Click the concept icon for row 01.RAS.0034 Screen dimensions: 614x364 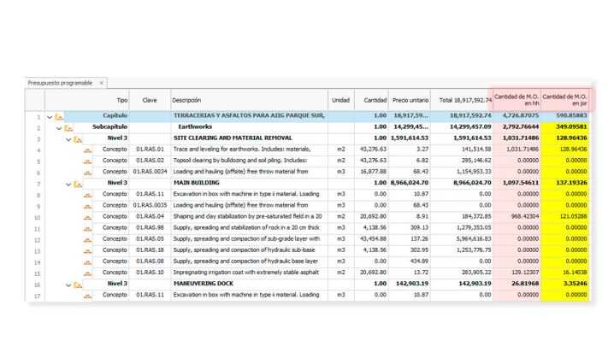pyautogui.click(x=87, y=173)
